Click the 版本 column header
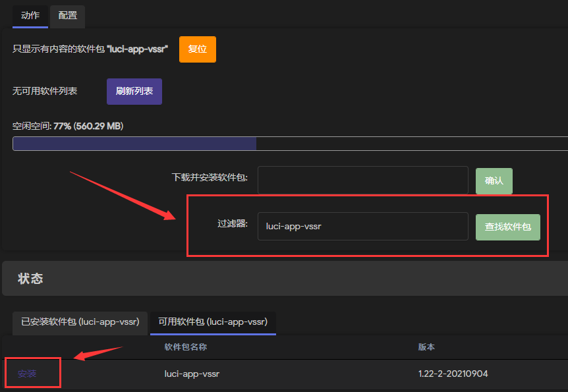Viewport: 568px width, 392px height. pos(426,347)
